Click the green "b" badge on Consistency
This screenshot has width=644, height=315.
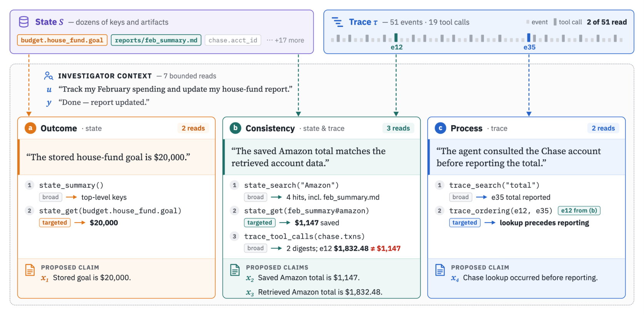(235, 128)
